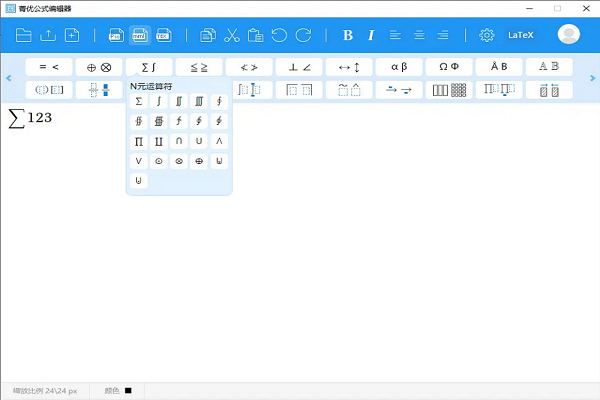
Task: Insert the product Π operator
Action: pos(139,141)
